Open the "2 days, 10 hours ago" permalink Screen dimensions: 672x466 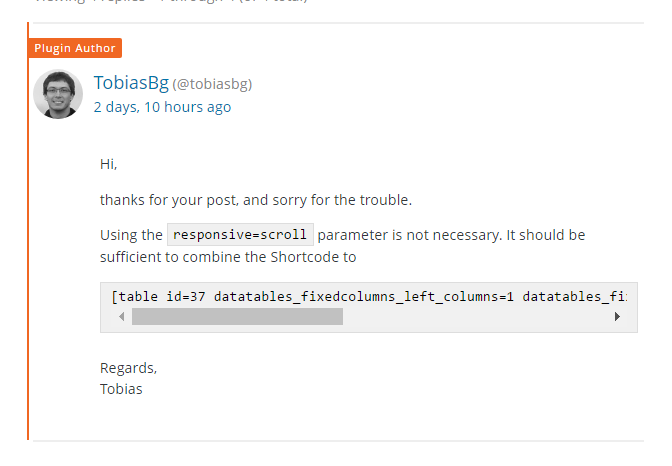point(162,107)
